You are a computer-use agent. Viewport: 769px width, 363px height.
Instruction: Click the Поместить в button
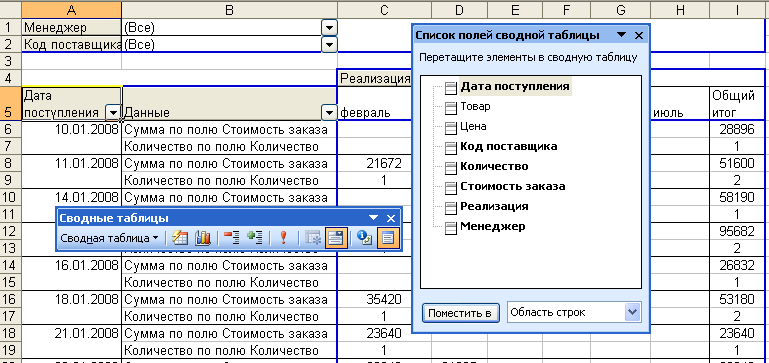(461, 313)
